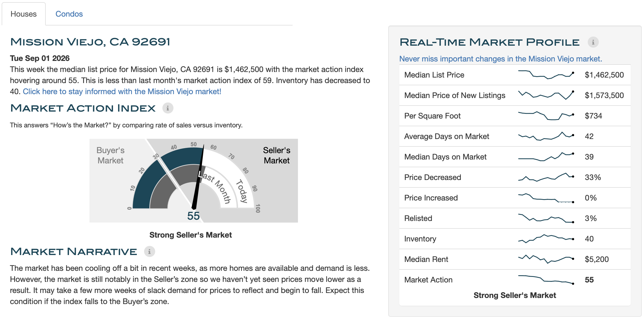Open 'Click here to stay informed' link
The image size is (644, 319).
(122, 91)
